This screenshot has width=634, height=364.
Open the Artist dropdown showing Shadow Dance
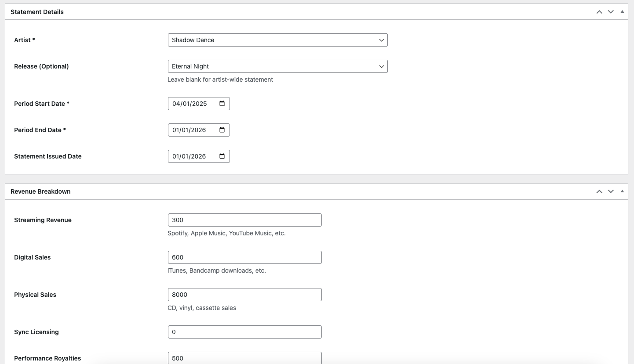(277, 40)
